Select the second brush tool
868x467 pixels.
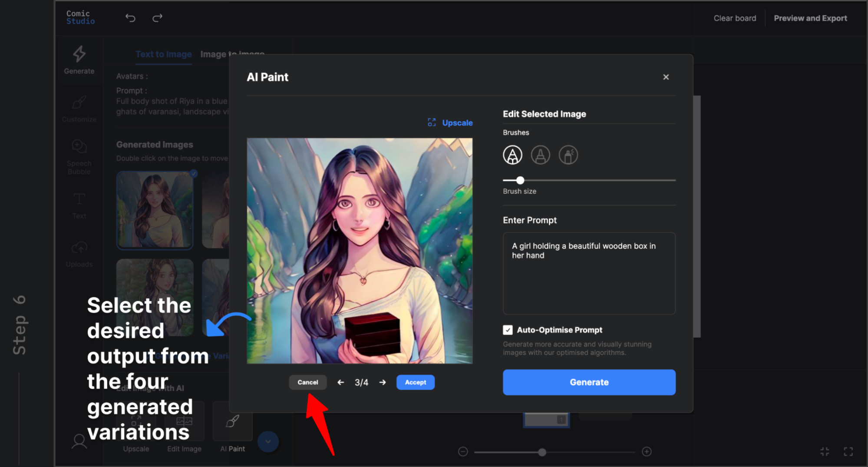[540, 155]
